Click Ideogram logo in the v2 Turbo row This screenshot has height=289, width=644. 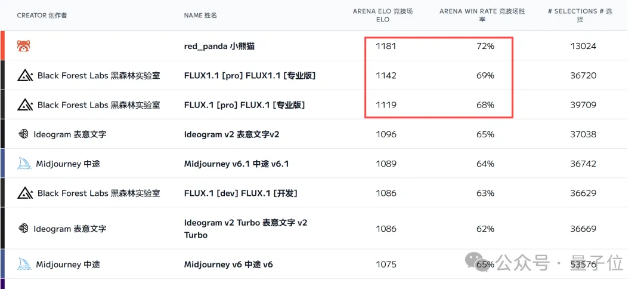(24, 229)
